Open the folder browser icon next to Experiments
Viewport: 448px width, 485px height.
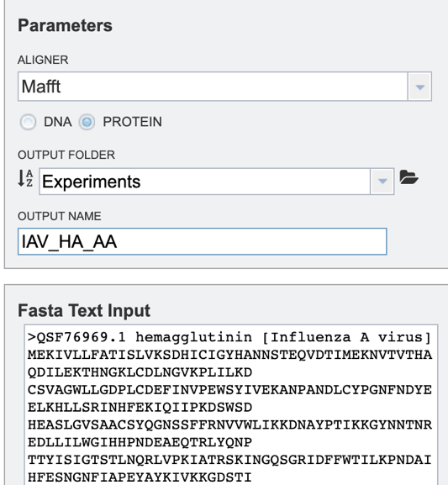[x=408, y=177]
